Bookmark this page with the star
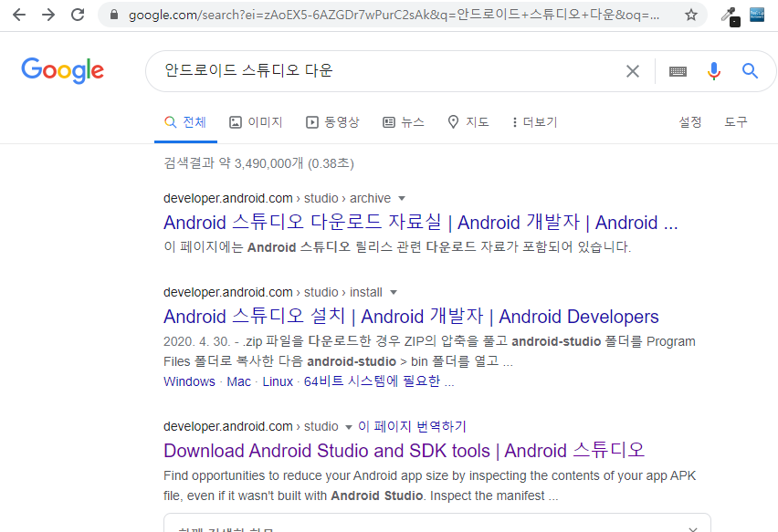This screenshot has width=778, height=532. point(690,15)
